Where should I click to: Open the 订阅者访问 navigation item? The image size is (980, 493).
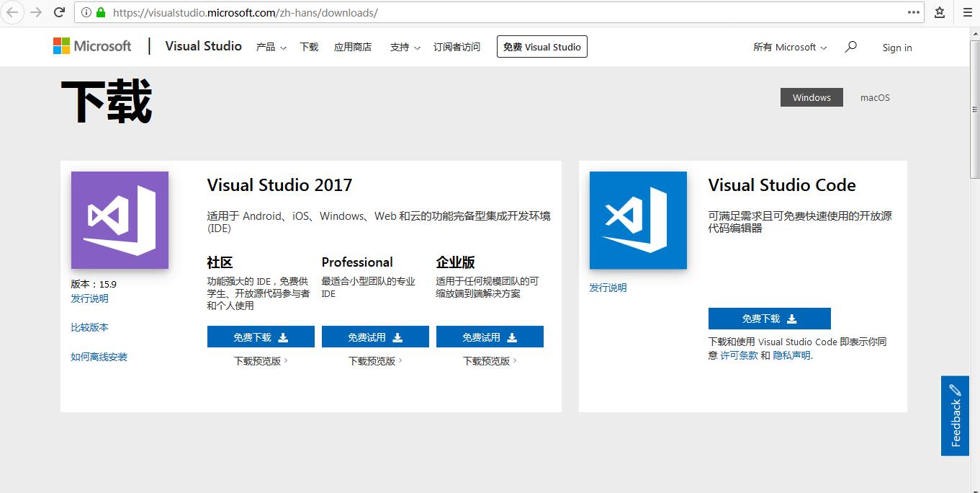(457, 47)
